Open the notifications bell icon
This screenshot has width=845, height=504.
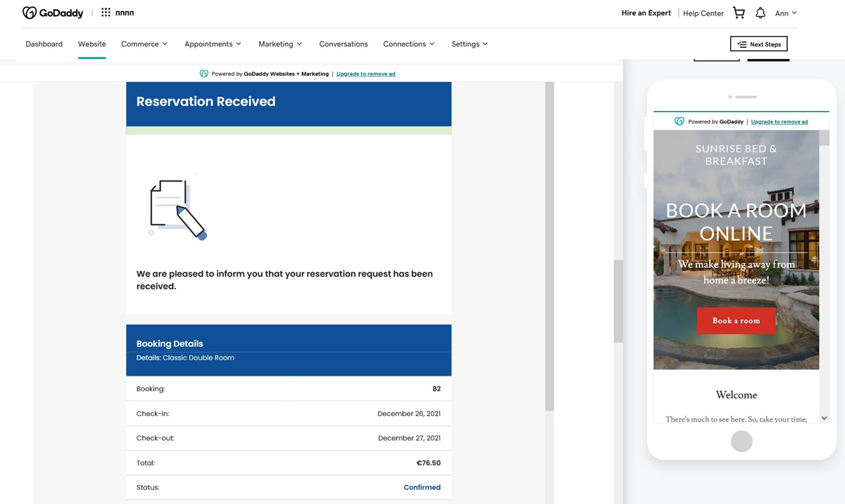tap(760, 13)
